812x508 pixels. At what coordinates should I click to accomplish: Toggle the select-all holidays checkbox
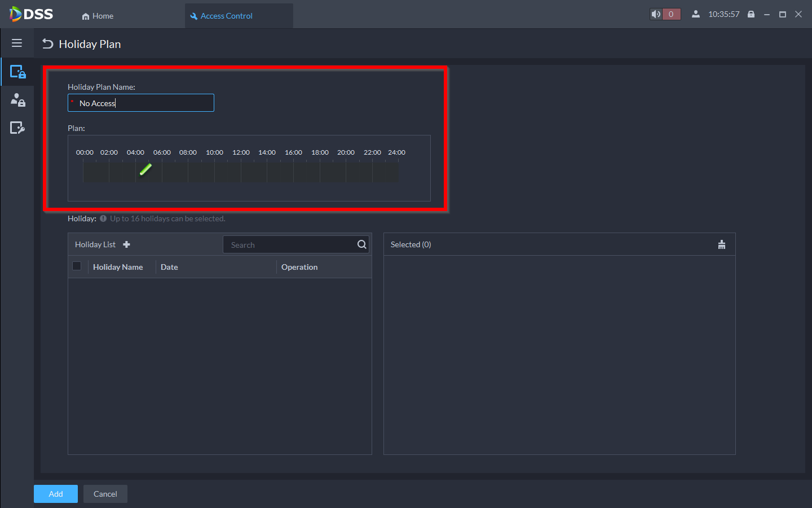[77, 266]
